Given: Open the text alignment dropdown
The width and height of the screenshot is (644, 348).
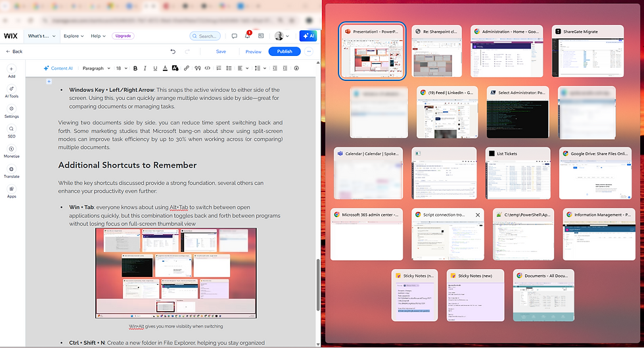Looking at the screenshot, I should [x=242, y=68].
